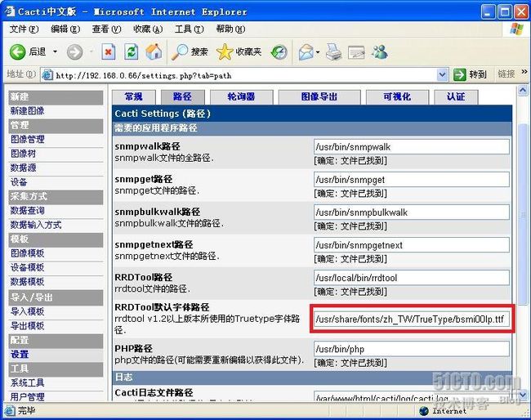
Task: Open 图像模板 sidebar link
Action: (x=28, y=253)
